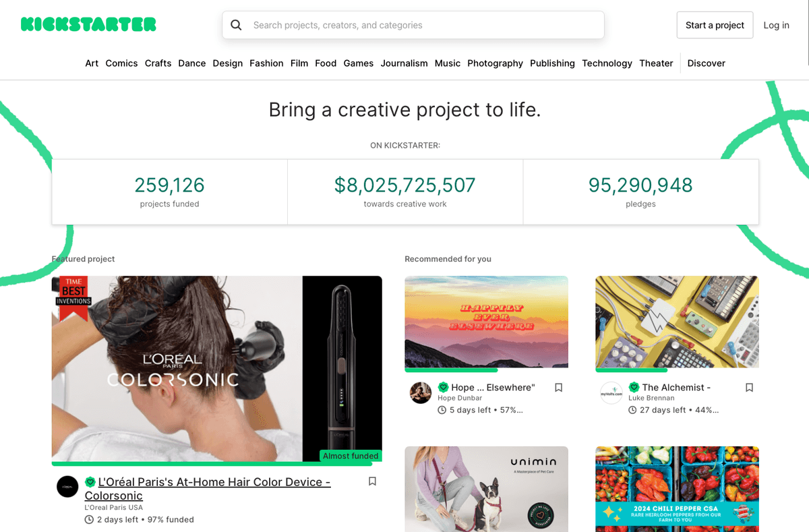Screen dimensions: 809x532
Task: Save "The Alchemist" with the bookmark flag
Action: [x=749, y=387]
